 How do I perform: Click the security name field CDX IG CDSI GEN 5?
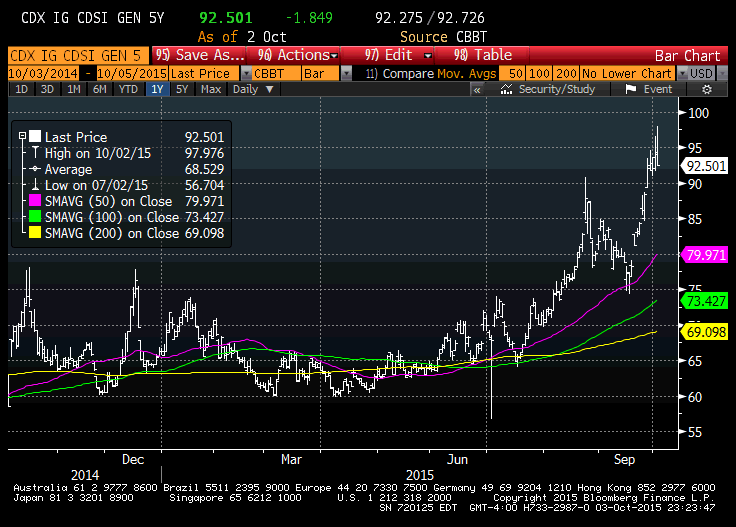point(77,55)
